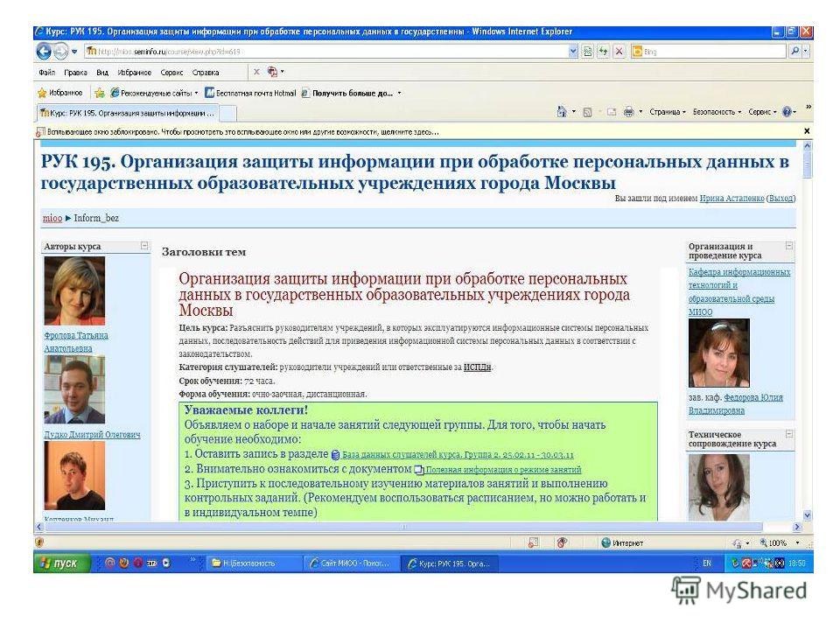Open the пуск Start button
This screenshot has width=840, height=630.
[62, 563]
